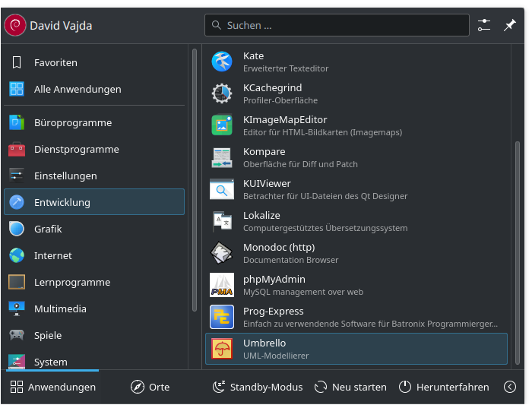This screenshot has width=532, height=405.
Task: Click the Suchen search field
Action: coord(337,25)
